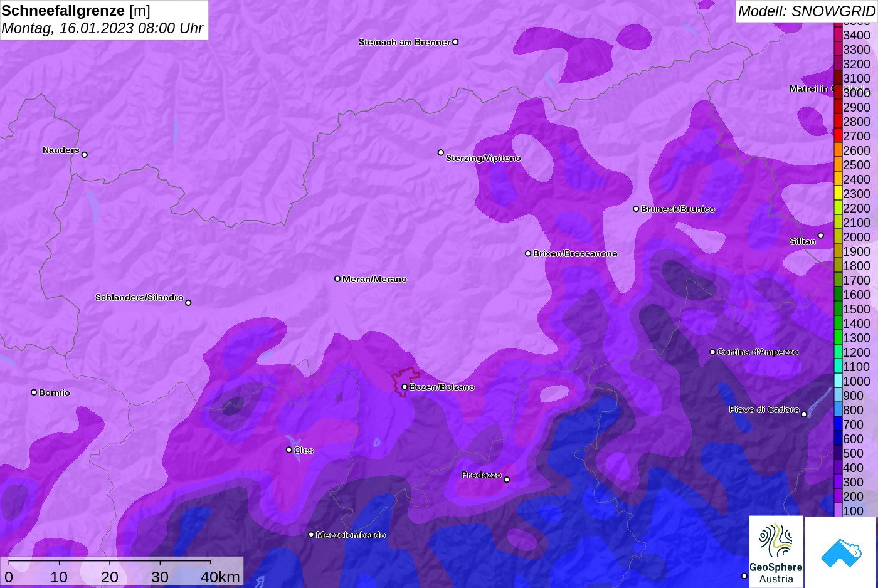The image size is (878, 588).
Task: Click the Predazzo location marker
Action: tap(507, 480)
